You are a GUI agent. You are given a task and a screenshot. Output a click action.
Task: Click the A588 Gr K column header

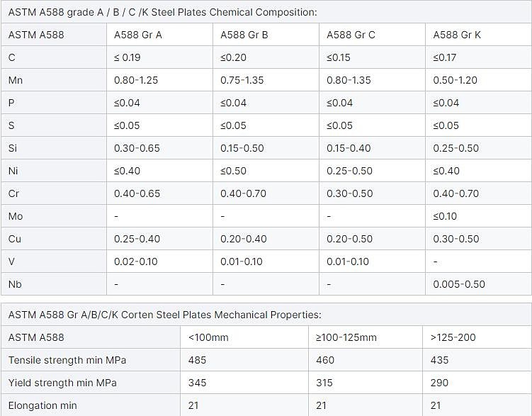coord(457,35)
